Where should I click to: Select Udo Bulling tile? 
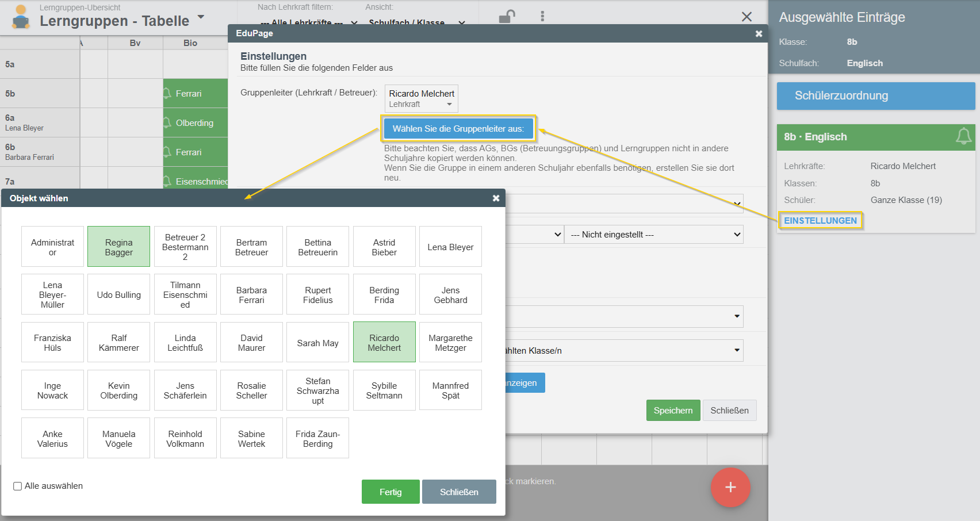118,294
